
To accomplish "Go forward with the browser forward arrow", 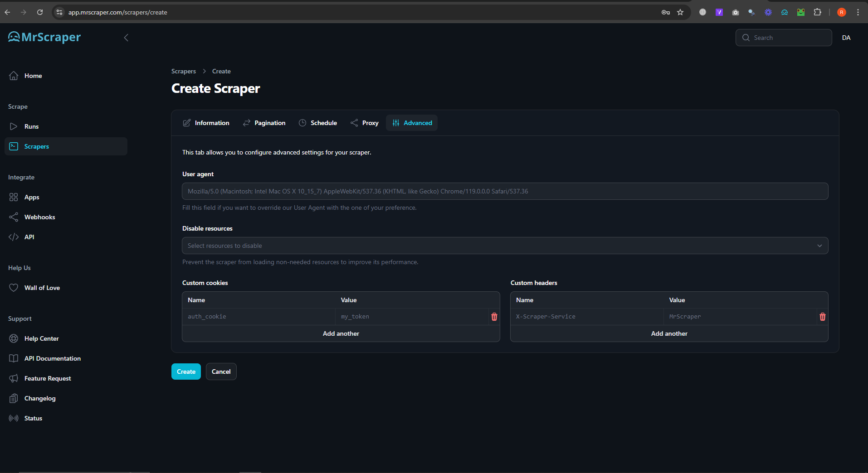I will (x=24, y=12).
